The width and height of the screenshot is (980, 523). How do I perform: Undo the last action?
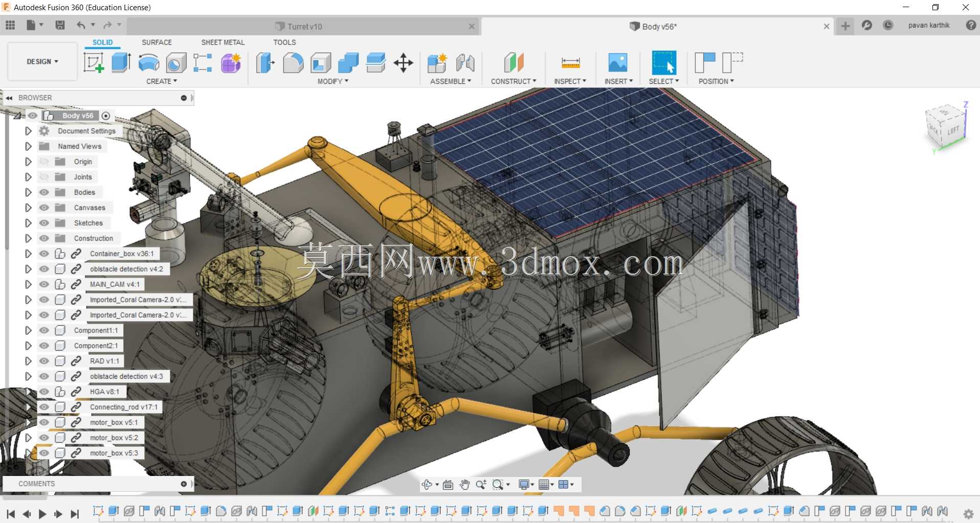click(81, 25)
